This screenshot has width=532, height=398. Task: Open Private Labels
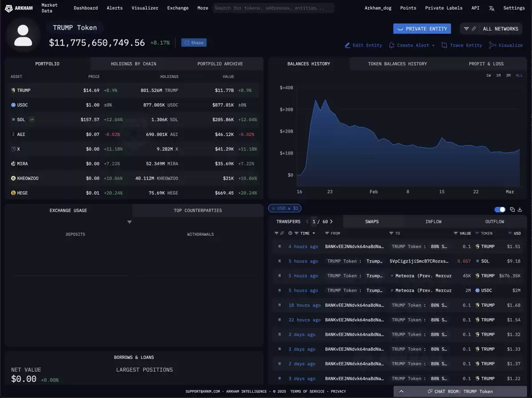(x=444, y=8)
